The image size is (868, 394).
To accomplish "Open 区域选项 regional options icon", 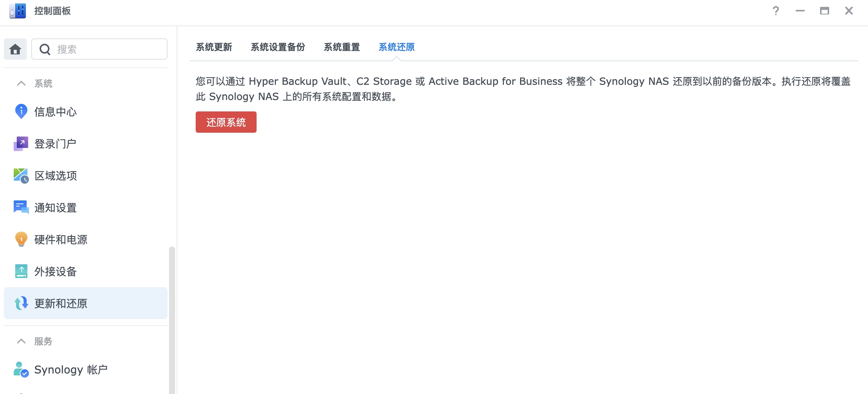I will pos(21,176).
